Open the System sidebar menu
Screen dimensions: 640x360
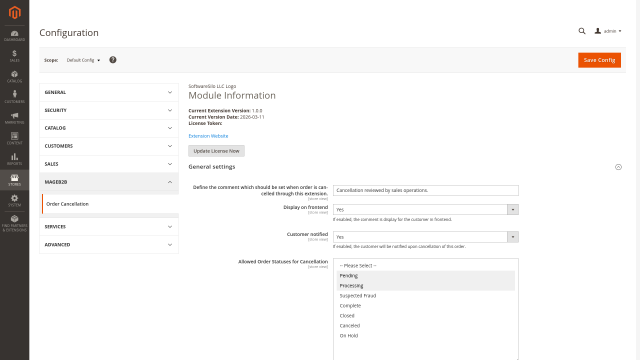click(15, 200)
